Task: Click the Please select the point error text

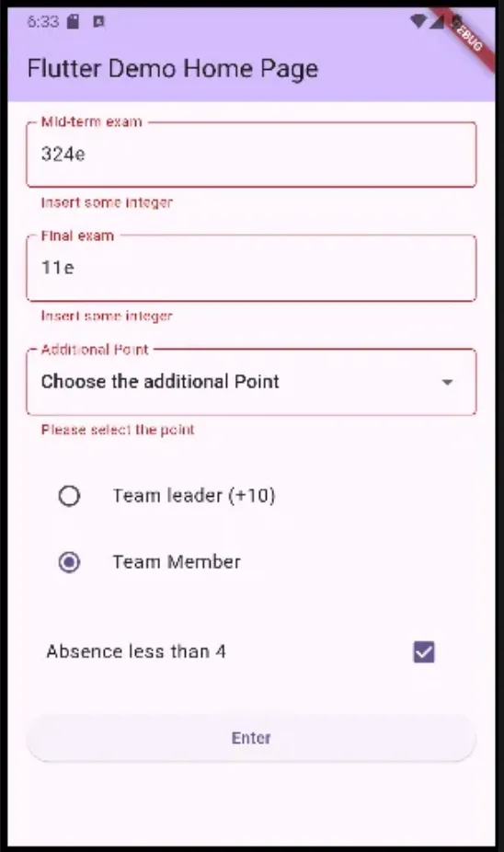Action: [118, 430]
